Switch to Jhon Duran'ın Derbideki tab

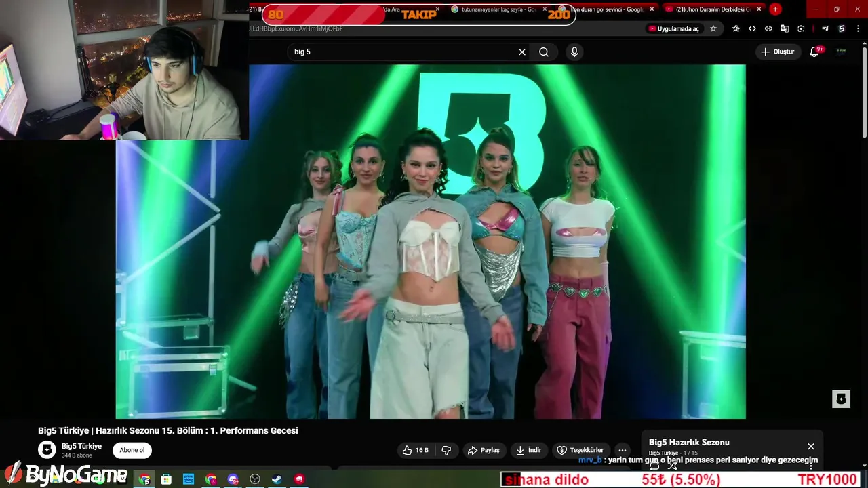pos(712,9)
